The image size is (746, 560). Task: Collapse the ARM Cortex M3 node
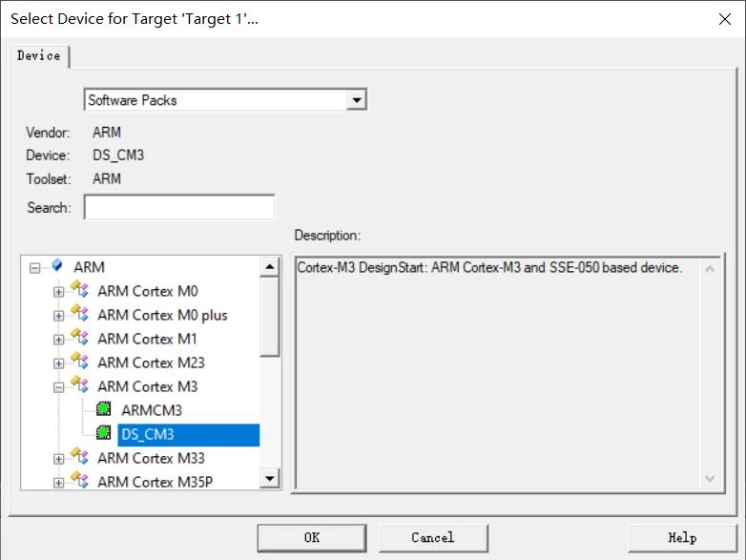[x=58, y=387]
